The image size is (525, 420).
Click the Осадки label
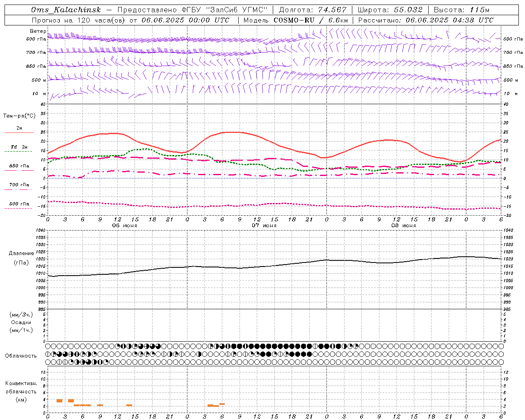21,322
